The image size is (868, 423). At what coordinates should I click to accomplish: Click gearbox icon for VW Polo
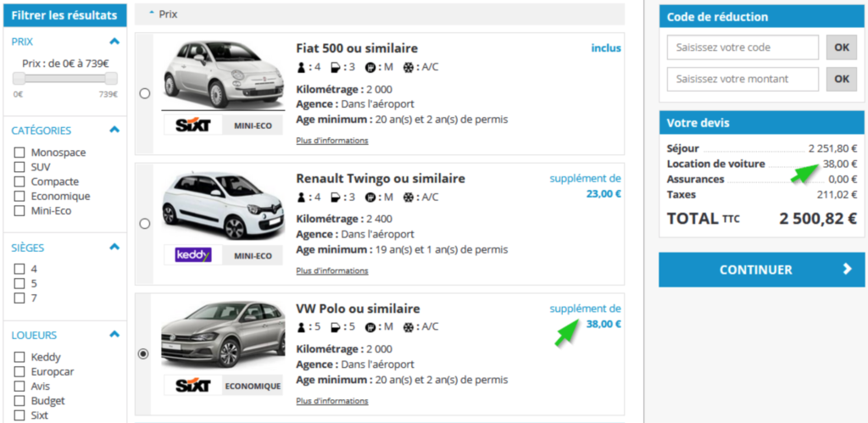click(x=370, y=327)
